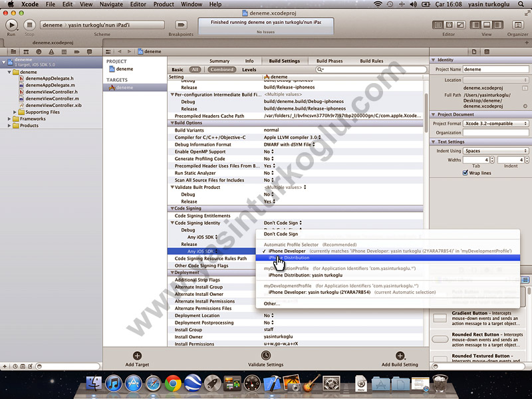Expand the Frameworks folder
532x399 pixels.
[9, 119]
